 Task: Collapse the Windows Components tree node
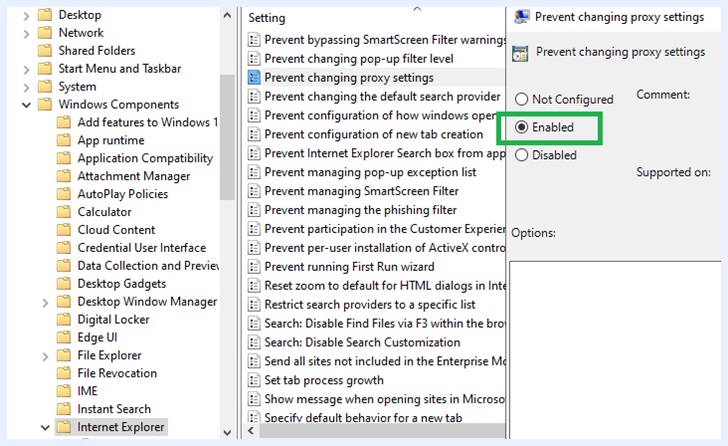(x=26, y=105)
